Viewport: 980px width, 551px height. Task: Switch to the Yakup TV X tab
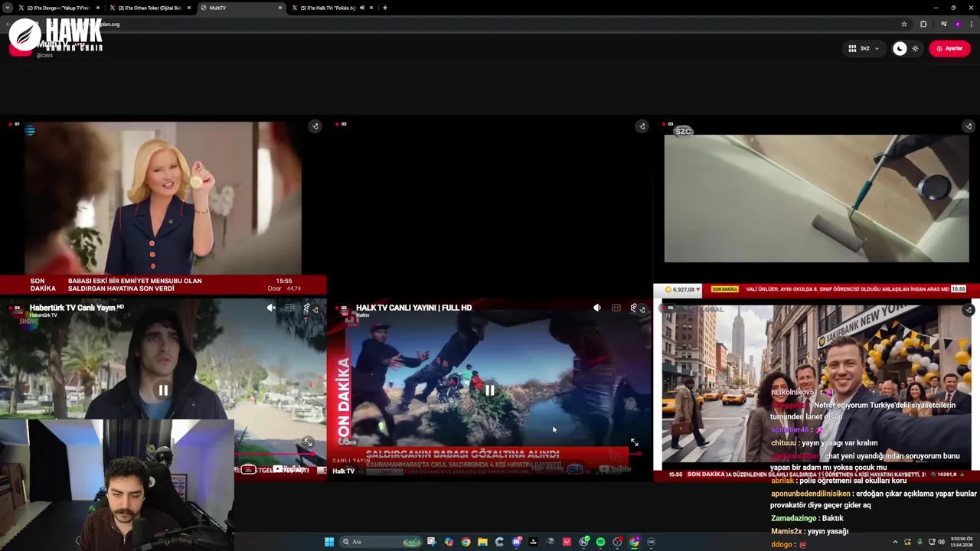pyautogui.click(x=58, y=8)
